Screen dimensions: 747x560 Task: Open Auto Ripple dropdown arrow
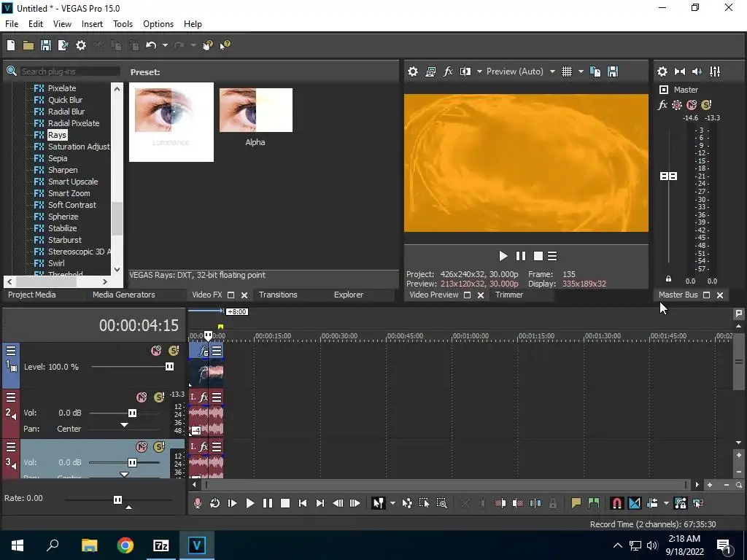666,503
